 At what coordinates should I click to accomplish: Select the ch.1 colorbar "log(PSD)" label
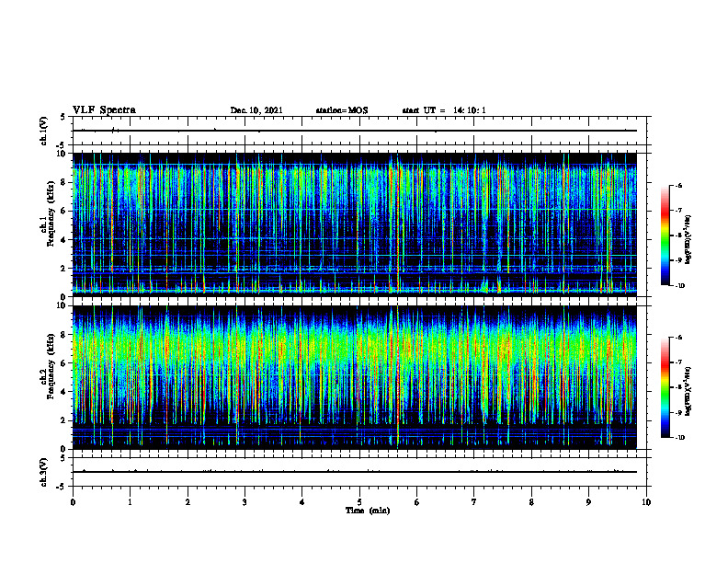[688, 240]
